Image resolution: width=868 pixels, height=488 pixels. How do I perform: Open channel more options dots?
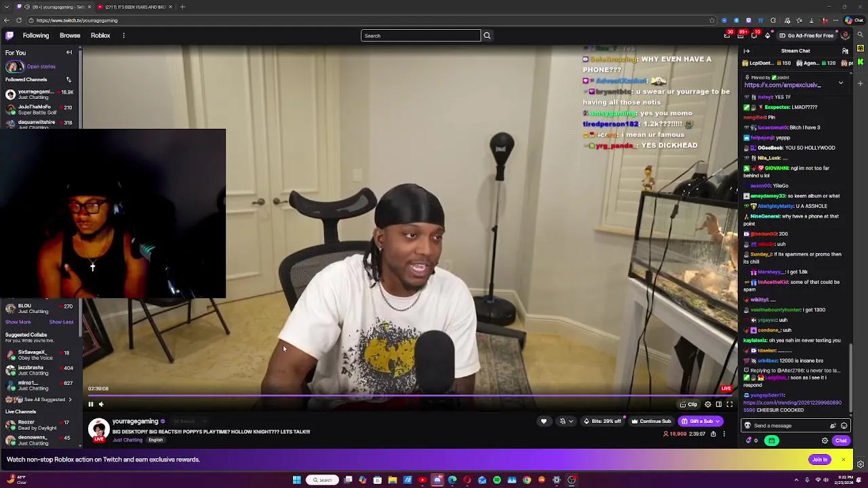tap(724, 434)
